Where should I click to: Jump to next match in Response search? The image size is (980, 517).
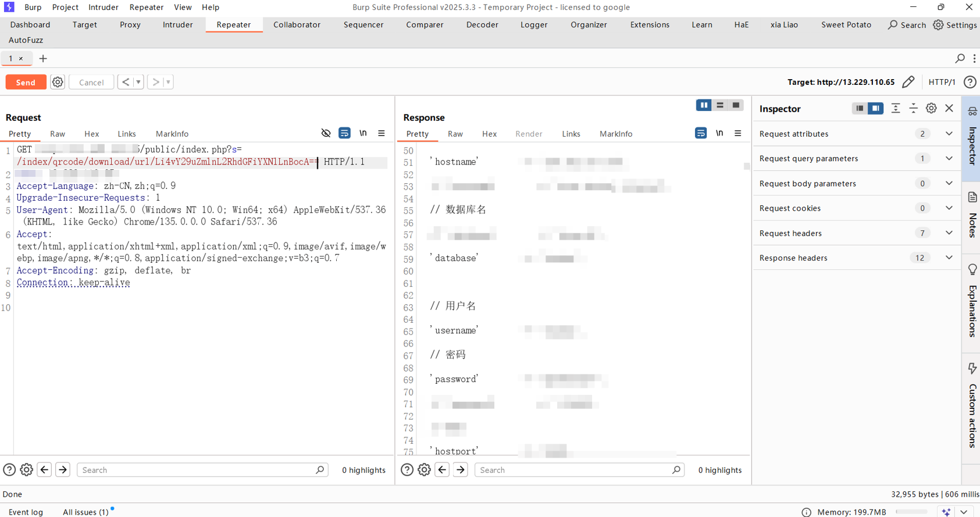click(x=461, y=470)
